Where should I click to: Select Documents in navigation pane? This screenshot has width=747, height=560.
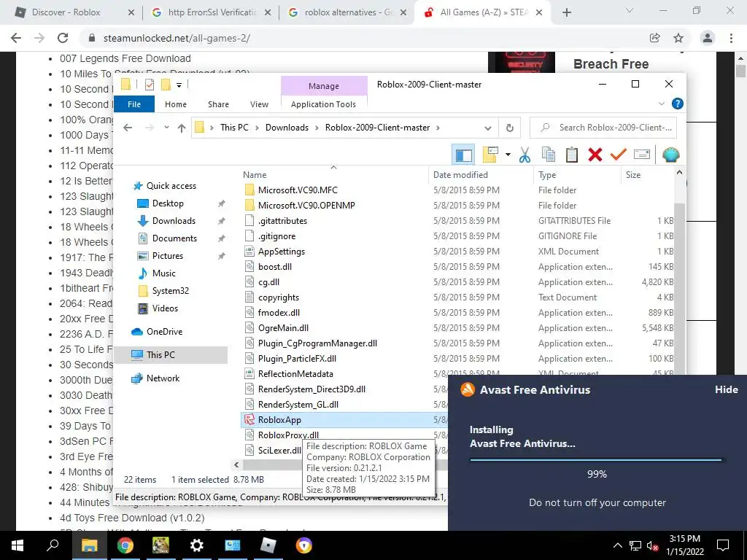(x=174, y=238)
